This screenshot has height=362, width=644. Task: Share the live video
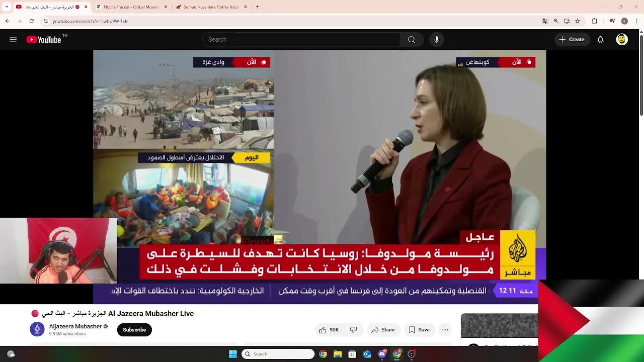pyautogui.click(x=383, y=330)
